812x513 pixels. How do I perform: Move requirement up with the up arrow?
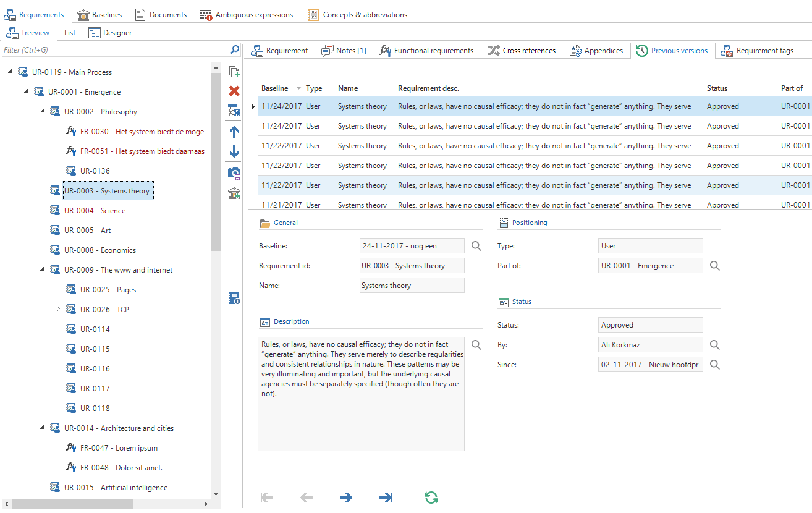tap(234, 132)
